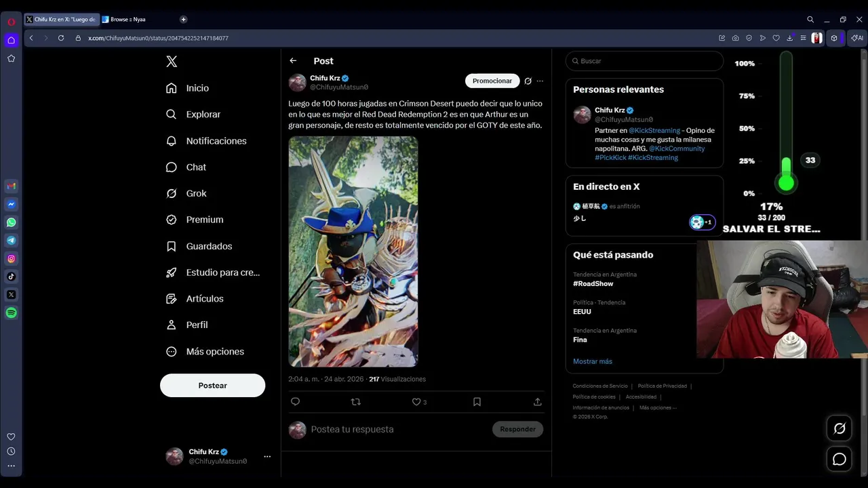The width and height of the screenshot is (868, 488).
Task: Open downloads from the browser toolbar
Action: tap(789, 38)
